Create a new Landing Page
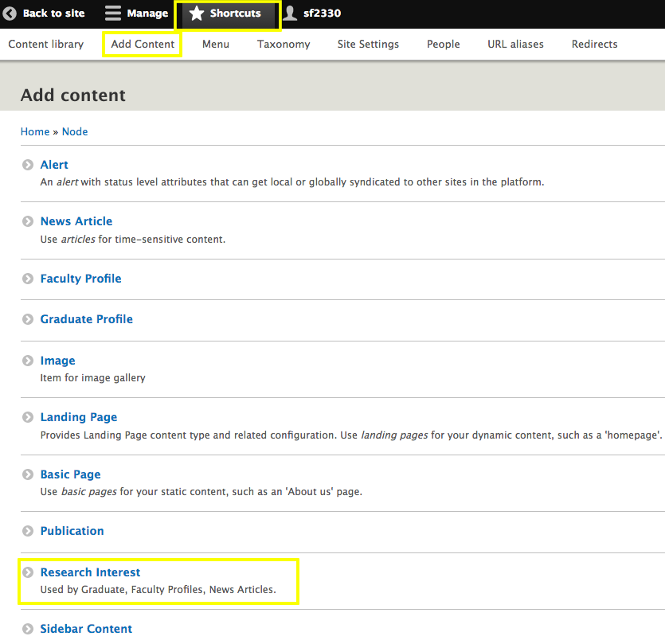The image size is (665, 644). click(79, 417)
